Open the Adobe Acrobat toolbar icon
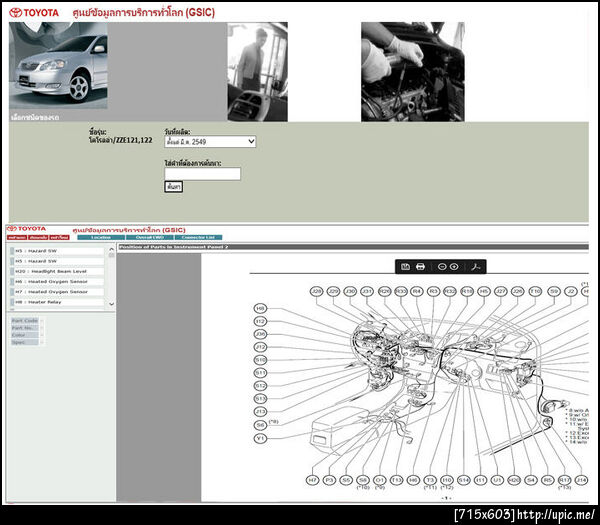Image resolution: width=600 pixels, height=525 pixels. [476, 267]
